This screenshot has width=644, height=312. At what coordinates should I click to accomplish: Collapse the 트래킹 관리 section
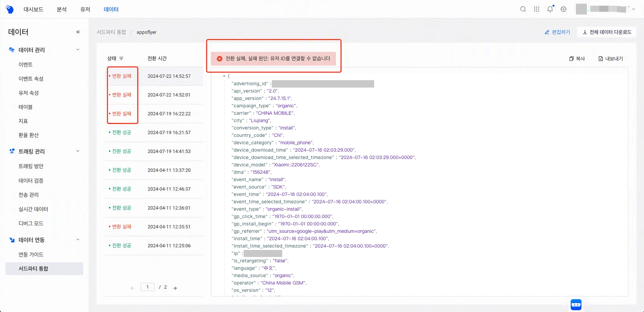78,151
